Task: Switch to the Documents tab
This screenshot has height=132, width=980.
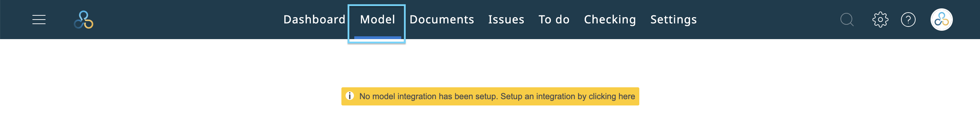Action: point(442,20)
